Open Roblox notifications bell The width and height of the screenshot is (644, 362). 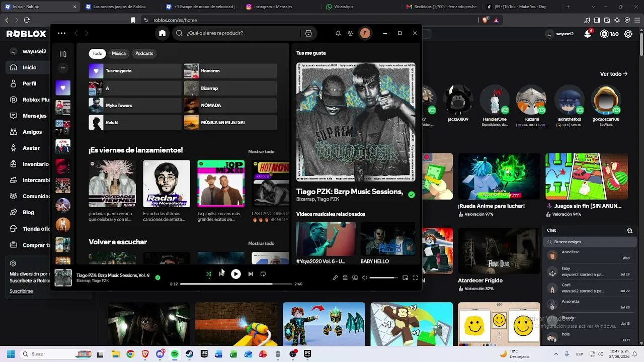click(588, 34)
